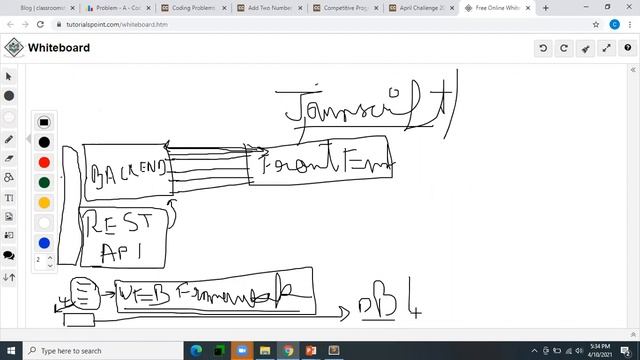The image size is (640, 360).
Task: Open Zoom from the taskbar
Action: [x=242, y=350]
